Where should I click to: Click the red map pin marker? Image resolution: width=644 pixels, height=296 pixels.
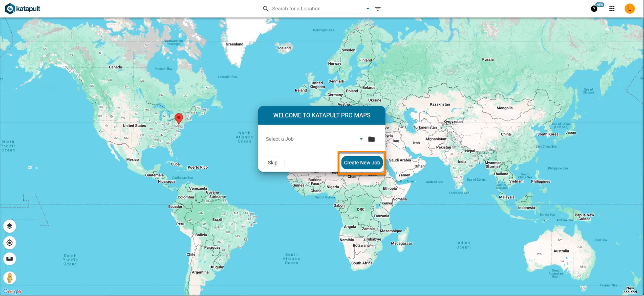179,118
